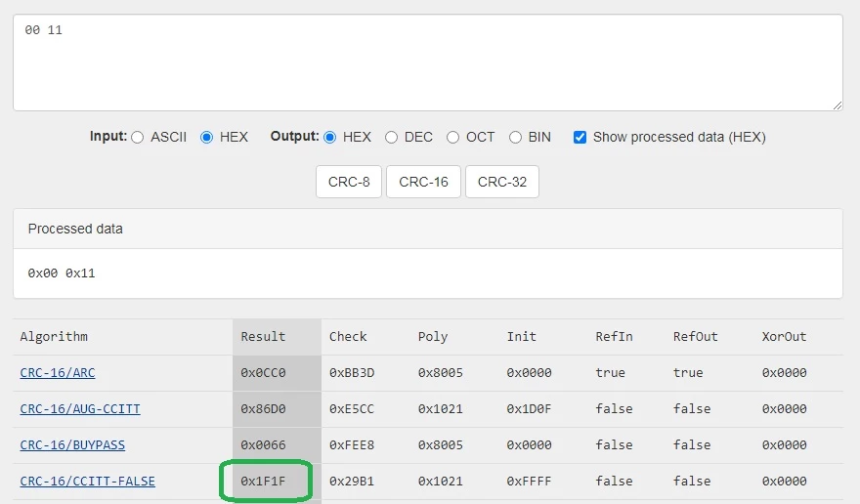Select the ASCII input radio button
860x504 pixels.
point(138,137)
